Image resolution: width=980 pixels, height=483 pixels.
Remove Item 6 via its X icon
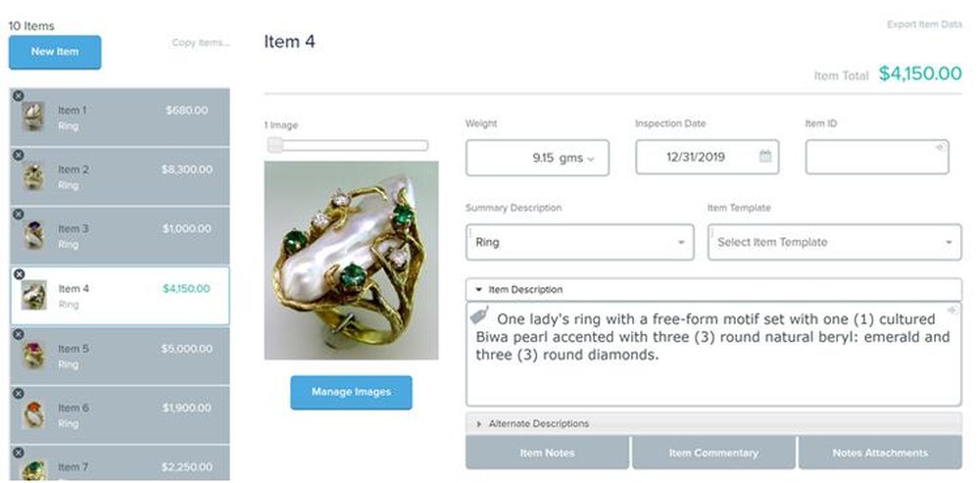click(x=18, y=394)
